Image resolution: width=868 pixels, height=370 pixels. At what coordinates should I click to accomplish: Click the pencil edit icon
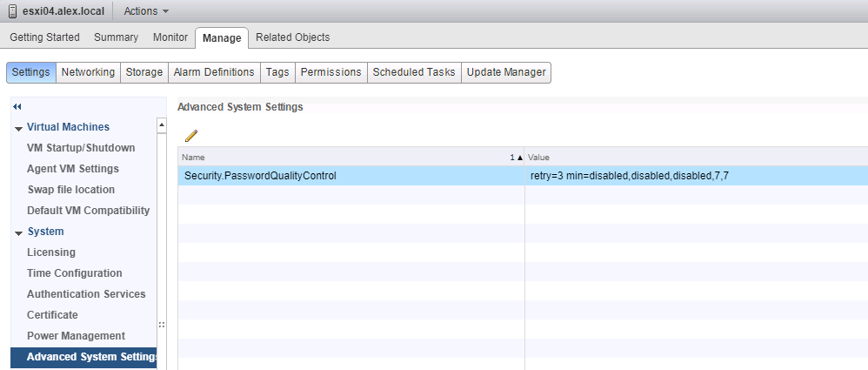[191, 135]
